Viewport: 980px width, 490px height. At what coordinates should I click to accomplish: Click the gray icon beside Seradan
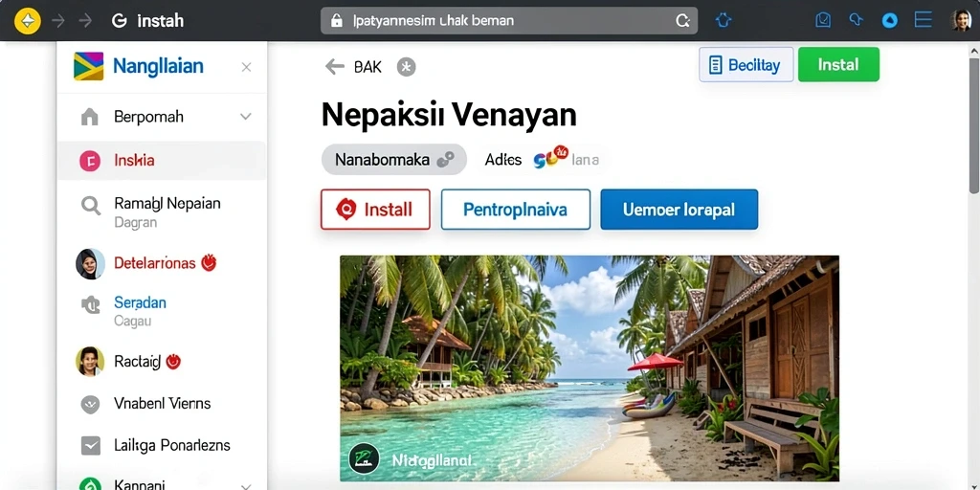tap(91, 304)
